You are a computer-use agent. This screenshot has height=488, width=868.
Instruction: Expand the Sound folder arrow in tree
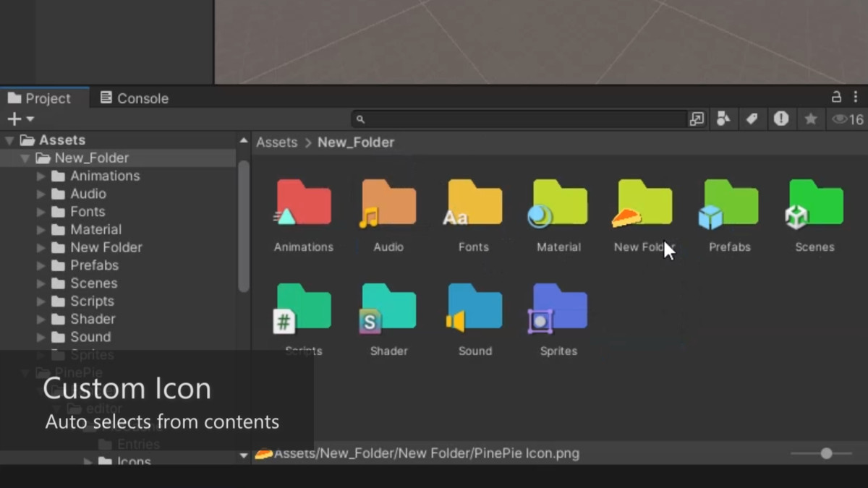click(x=41, y=337)
